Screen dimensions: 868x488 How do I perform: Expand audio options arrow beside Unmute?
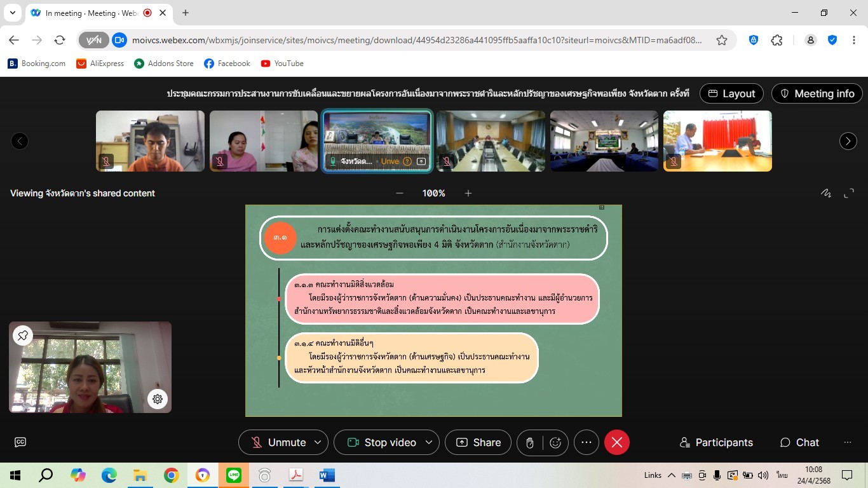pyautogui.click(x=318, y=442)
